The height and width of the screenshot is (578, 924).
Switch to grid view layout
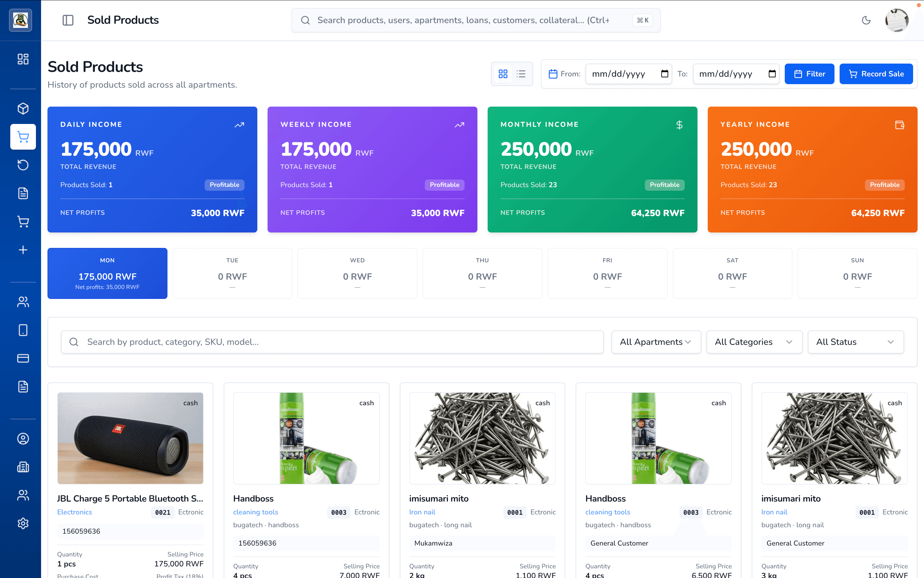503,74
